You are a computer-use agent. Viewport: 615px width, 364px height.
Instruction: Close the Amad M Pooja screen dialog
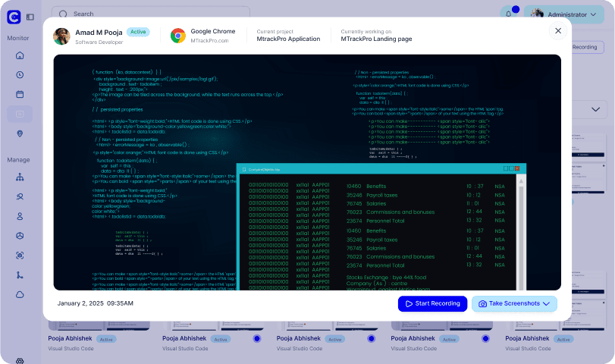click(558, 30)
